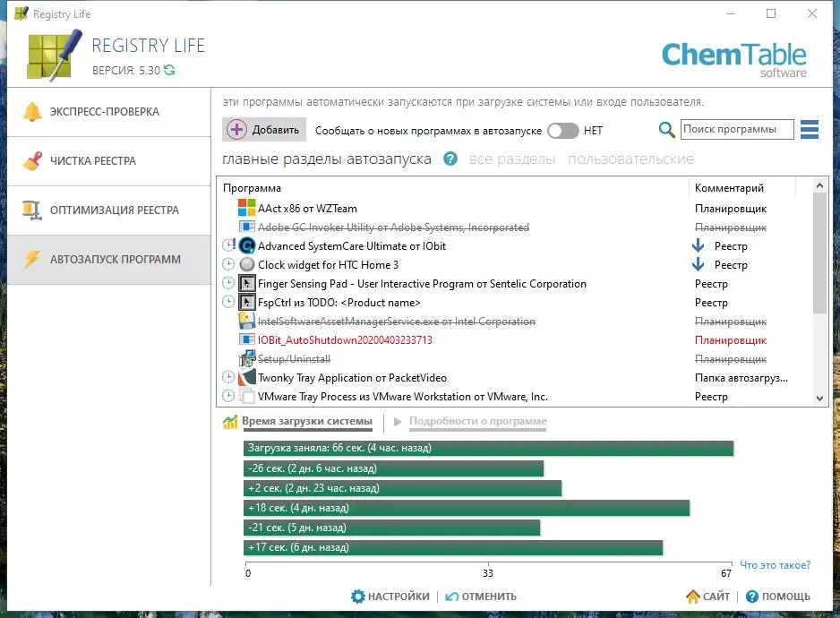Open the Оптимизация реестра section

(x=109, y=210)
